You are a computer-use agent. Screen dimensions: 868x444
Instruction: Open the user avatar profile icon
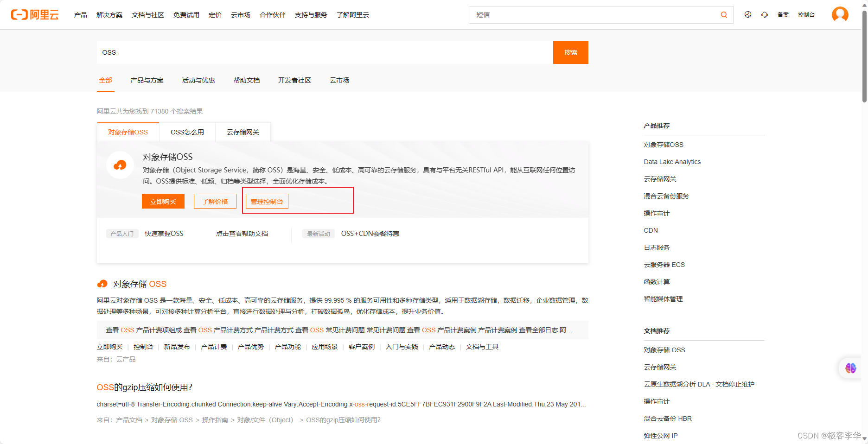840,14
